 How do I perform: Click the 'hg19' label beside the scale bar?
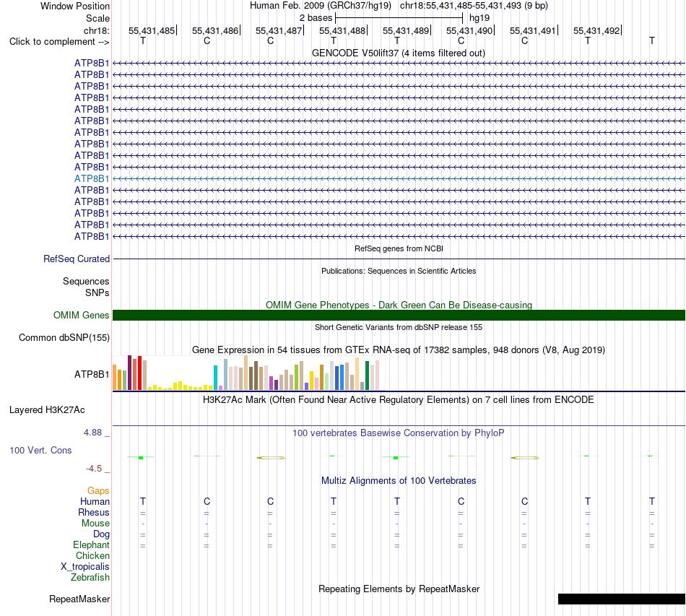coord(479,18)
